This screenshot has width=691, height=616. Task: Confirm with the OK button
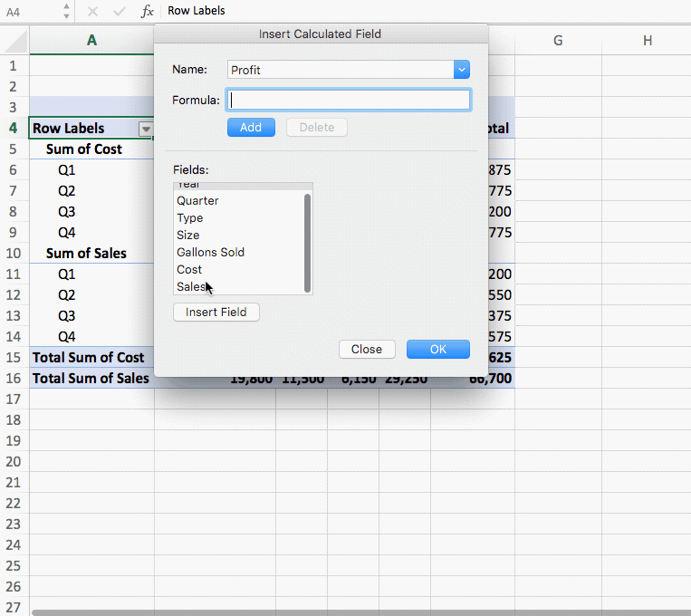tap(437, 350)
